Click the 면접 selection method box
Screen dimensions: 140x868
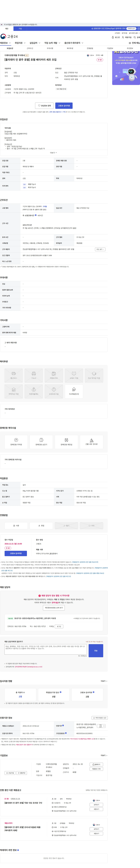pyautogui.click(x=41, y=526)
